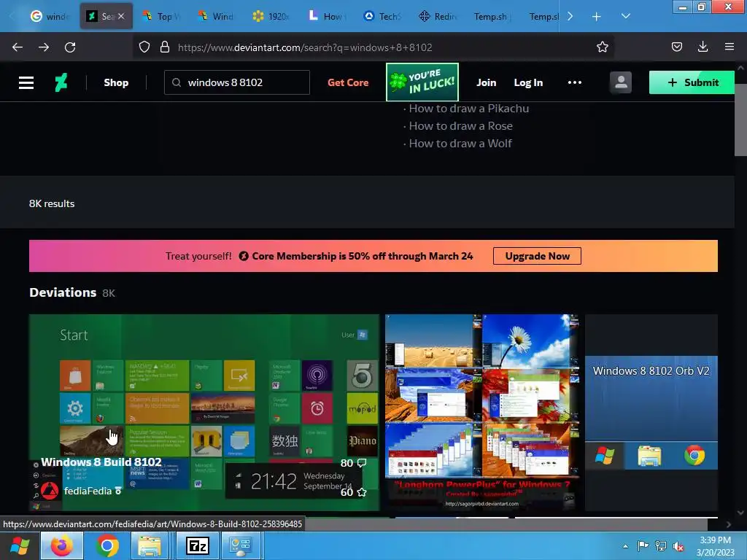
Task: Bookmark this page with star icon
Action: pyautogui.click(x=602, y=47)
